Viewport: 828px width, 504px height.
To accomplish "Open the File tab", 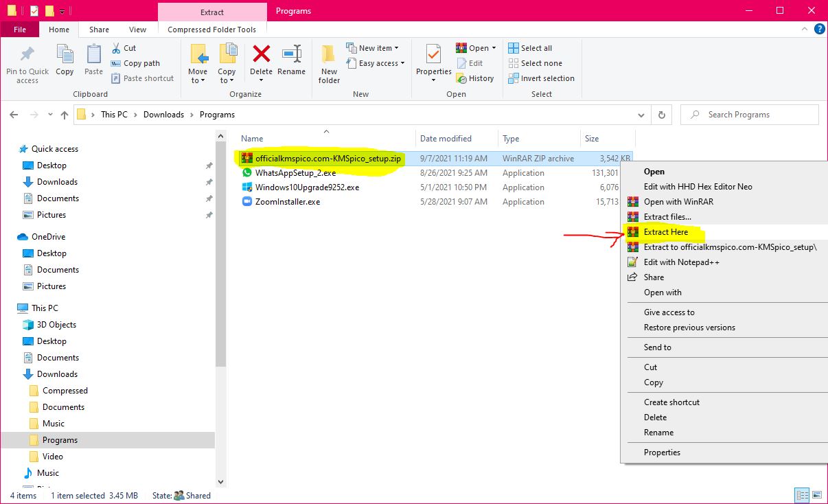I will pos(20,30).
